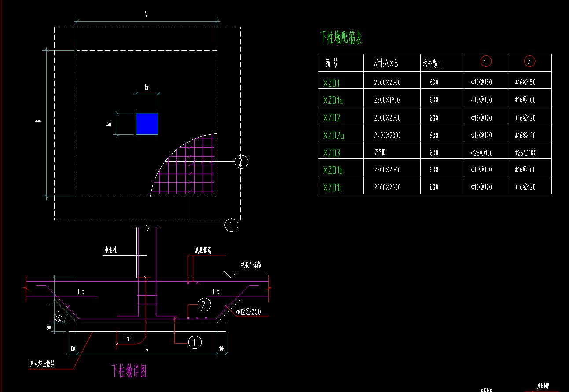Click Φ16@120 under column 1 in XZD2a row
Screen dimensions: 569x392
pos(481,136)
